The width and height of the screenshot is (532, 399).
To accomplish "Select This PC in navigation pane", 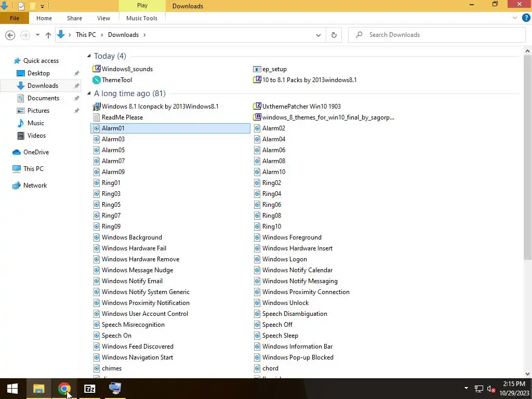I will tap(33, 169).
